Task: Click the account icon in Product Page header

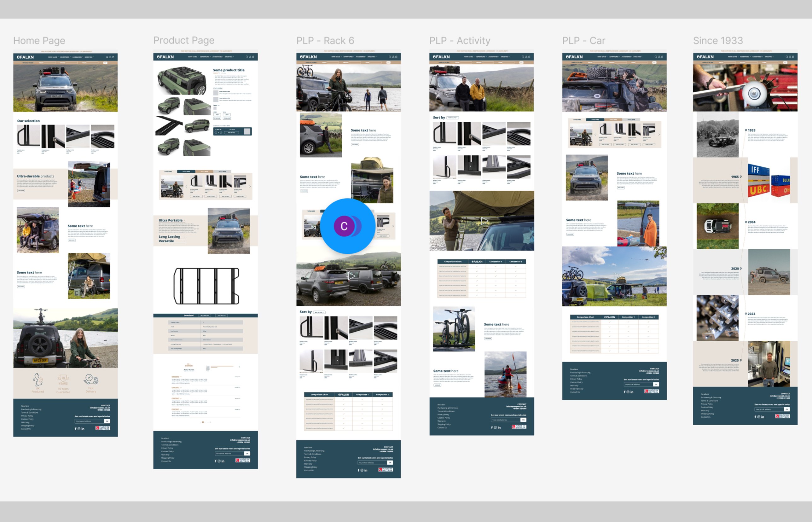Action: pyautogui.click(x=250, y=57)
